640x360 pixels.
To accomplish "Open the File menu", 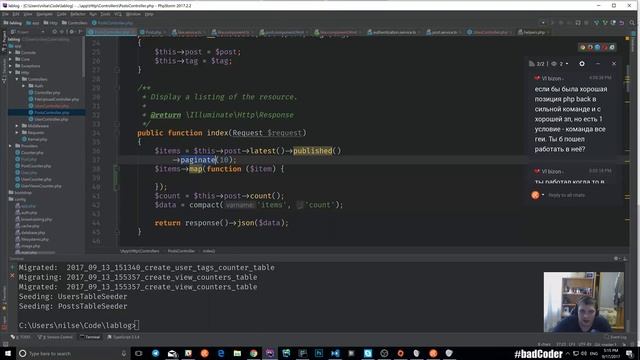I will point(5,14).
